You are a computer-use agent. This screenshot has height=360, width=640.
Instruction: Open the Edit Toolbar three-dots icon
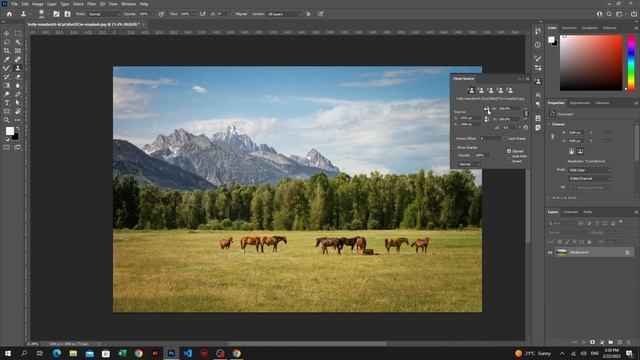[18, 120]
